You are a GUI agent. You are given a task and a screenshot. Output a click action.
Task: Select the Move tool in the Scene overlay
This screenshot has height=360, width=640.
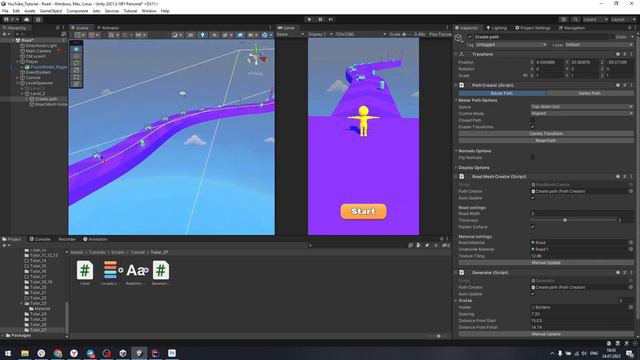[76, 56]
